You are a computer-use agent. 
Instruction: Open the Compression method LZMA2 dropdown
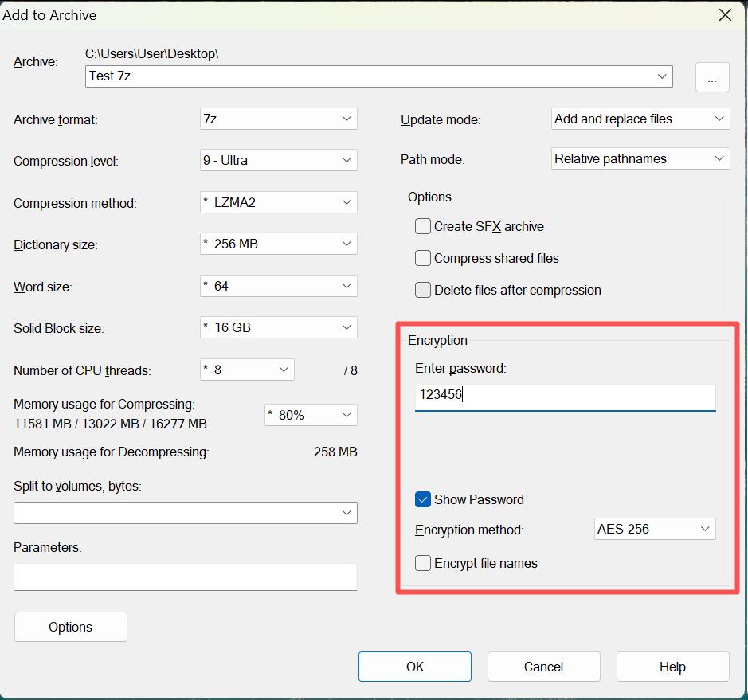(278, 203)
